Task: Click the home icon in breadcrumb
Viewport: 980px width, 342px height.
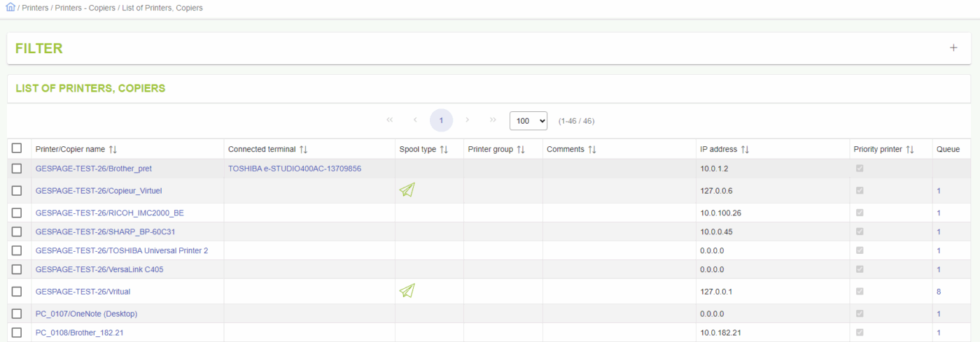Action: coord(10,8)
